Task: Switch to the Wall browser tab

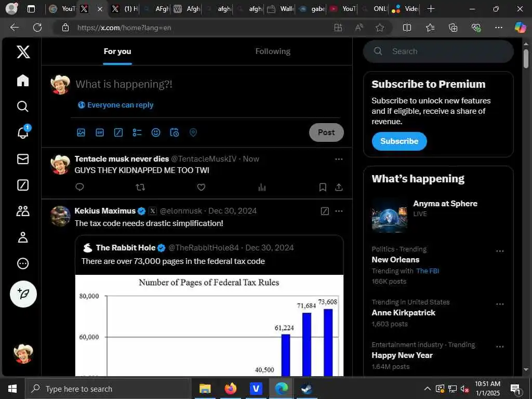Action: pyautogui.click(x=281, y=9)
